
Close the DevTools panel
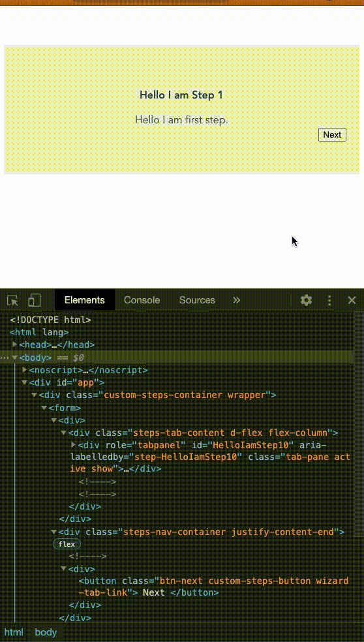pyautogui.click(x=352, y=300)
